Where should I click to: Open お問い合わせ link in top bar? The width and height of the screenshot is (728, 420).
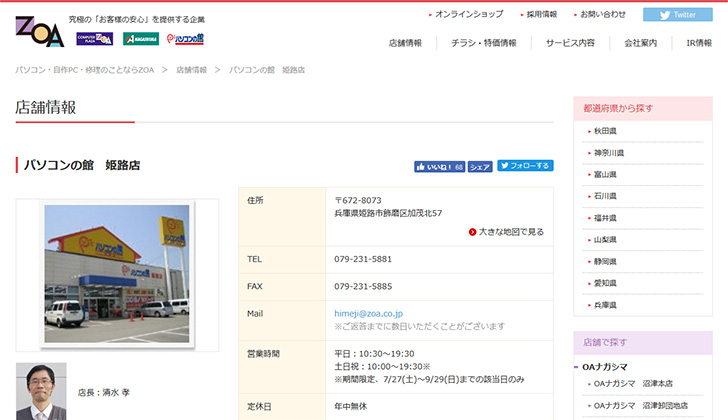[x=603, y=14]
